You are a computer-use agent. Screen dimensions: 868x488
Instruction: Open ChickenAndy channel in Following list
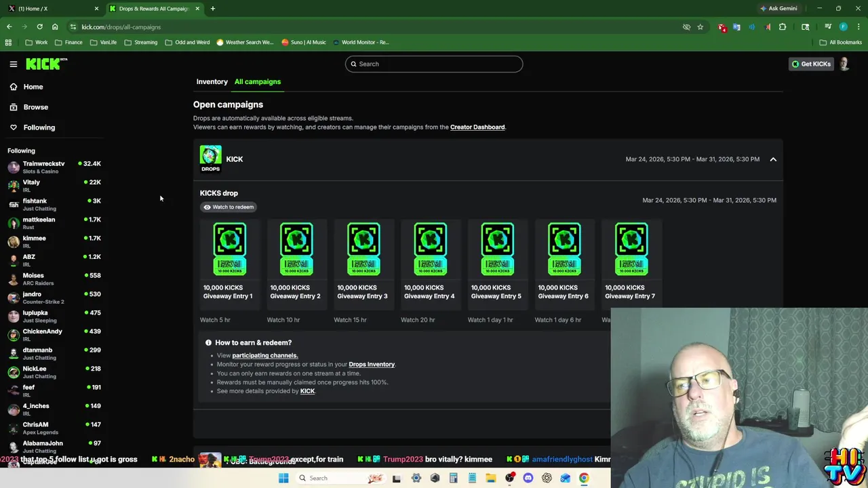(x=54, y=334)
